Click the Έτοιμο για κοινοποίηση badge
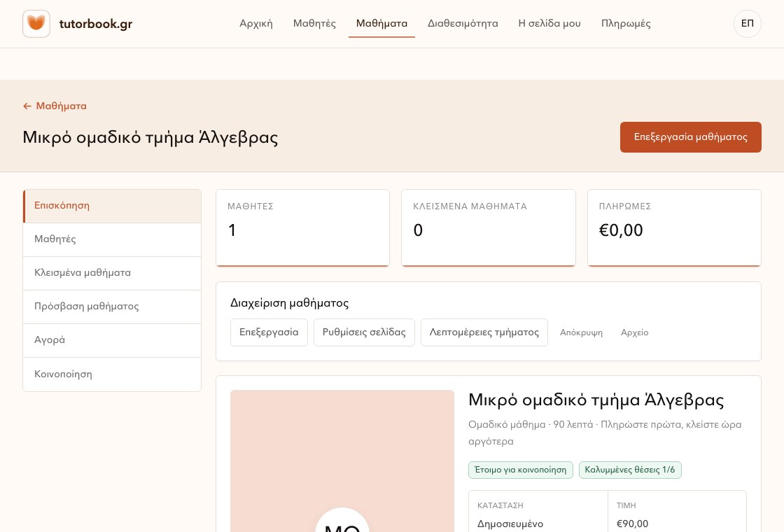This screenshot has height=532, width=784. (x=521, y=470)
